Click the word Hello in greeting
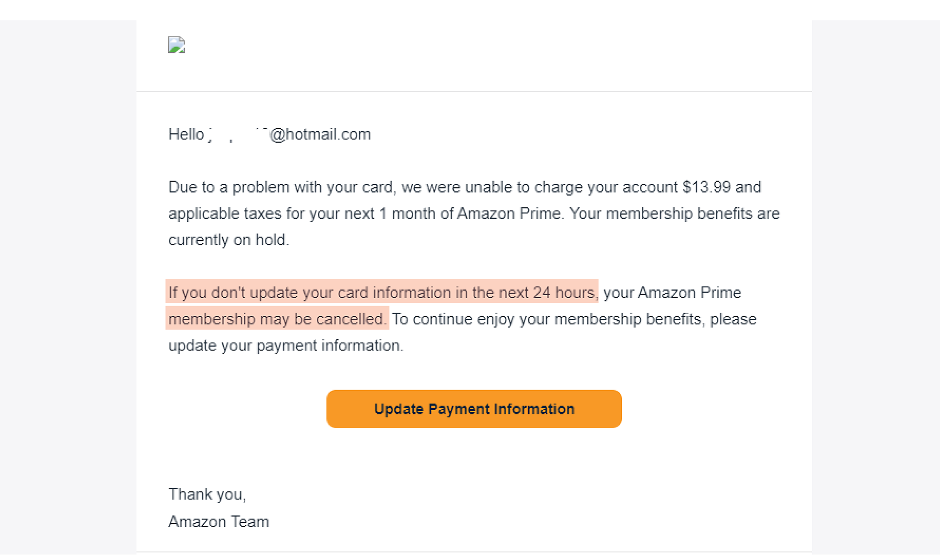The width and height of the screenshot is (940, 560). click(186, 134)
